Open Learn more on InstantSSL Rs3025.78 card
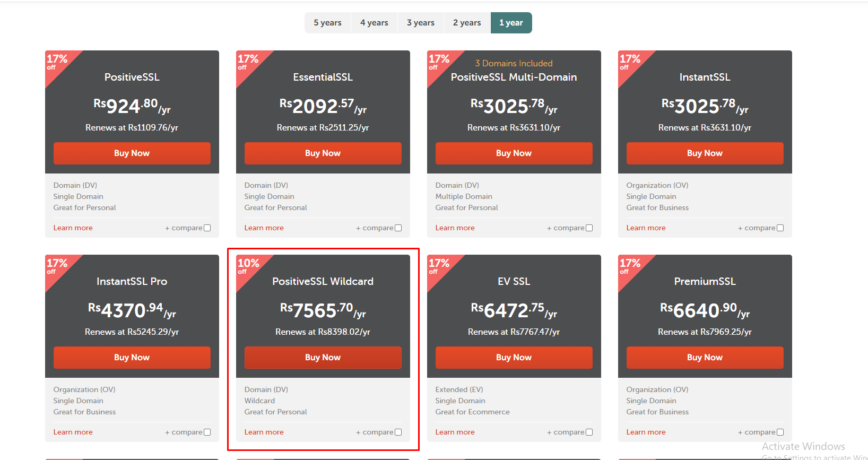 coord(646,228)
